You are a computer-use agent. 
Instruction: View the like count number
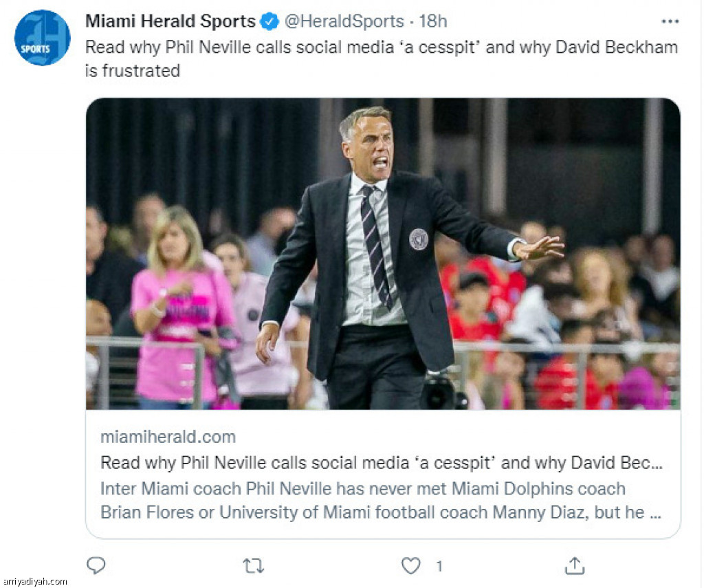[439, 566]
